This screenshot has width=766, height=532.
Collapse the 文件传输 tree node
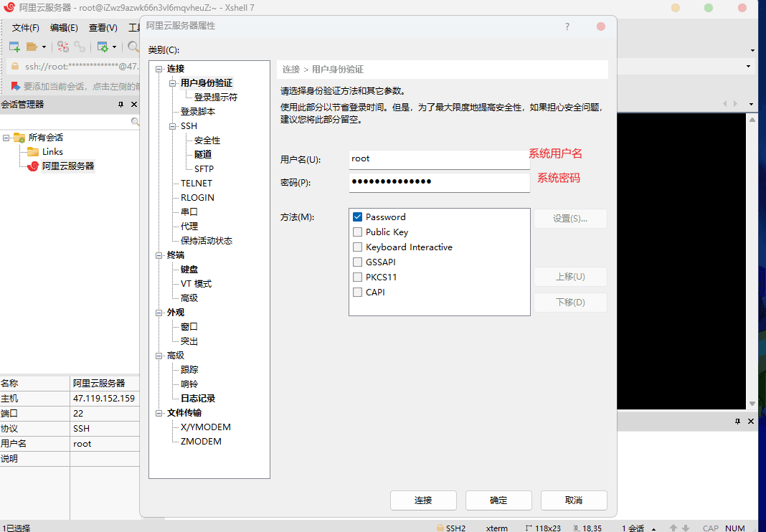pos(159,413)
